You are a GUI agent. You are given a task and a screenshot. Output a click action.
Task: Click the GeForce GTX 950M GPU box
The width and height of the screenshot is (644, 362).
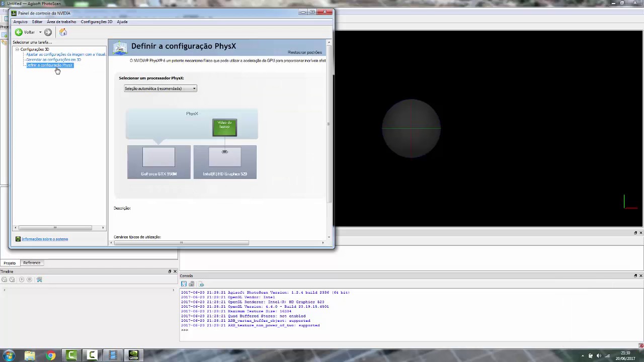click(x=159, y=162)
